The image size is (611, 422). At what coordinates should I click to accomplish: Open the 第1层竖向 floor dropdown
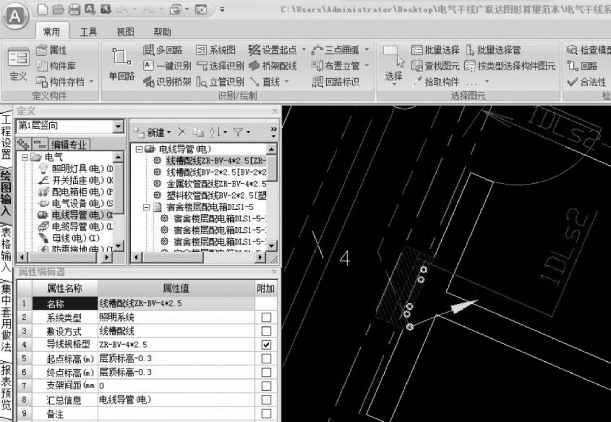[x=120, y=125]
